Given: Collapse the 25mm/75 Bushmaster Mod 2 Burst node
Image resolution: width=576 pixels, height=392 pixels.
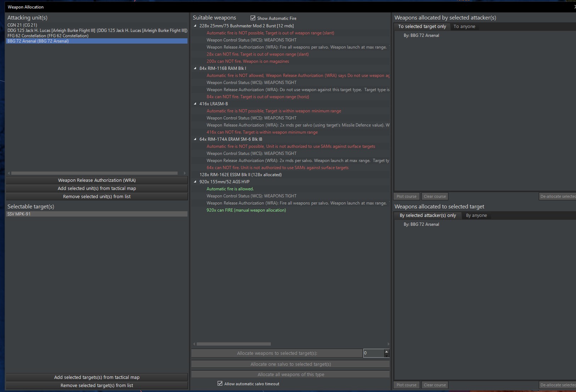Looking at the screenshot, I should (195, 26).
